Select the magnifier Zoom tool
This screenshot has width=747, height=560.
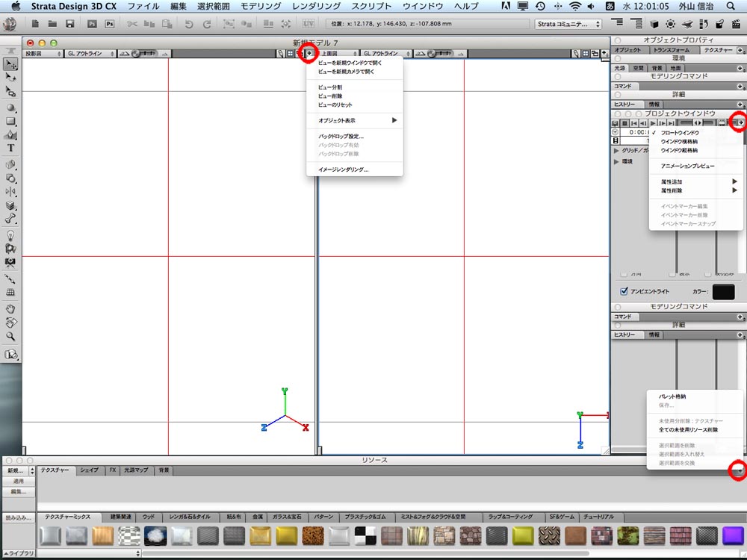10,336
